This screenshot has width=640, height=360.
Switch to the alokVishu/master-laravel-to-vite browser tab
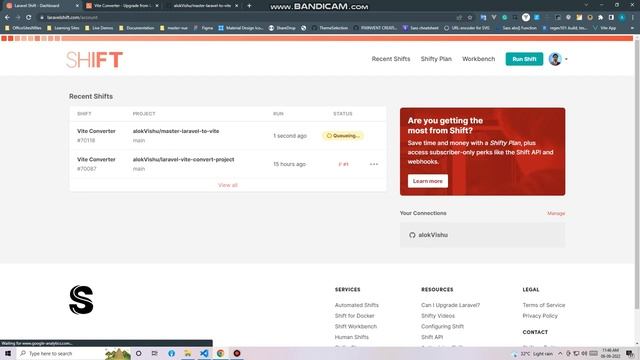tap(201, 6)
